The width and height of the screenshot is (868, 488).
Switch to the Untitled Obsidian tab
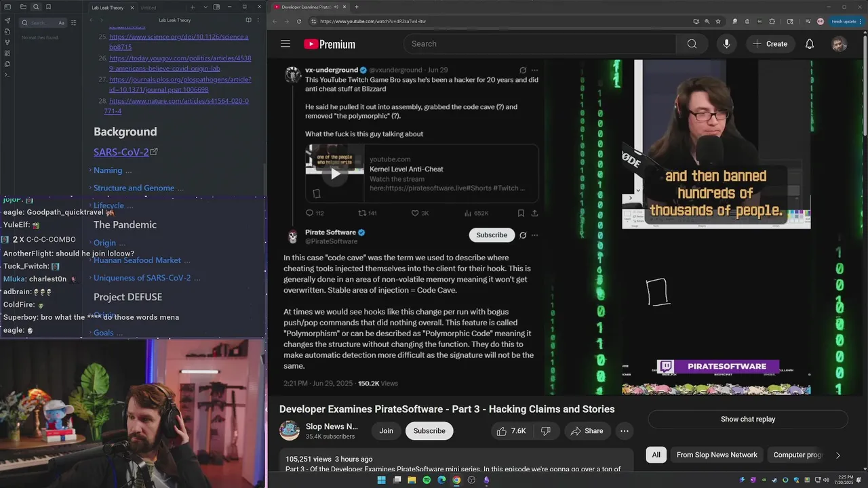click(x=149, y=7)
